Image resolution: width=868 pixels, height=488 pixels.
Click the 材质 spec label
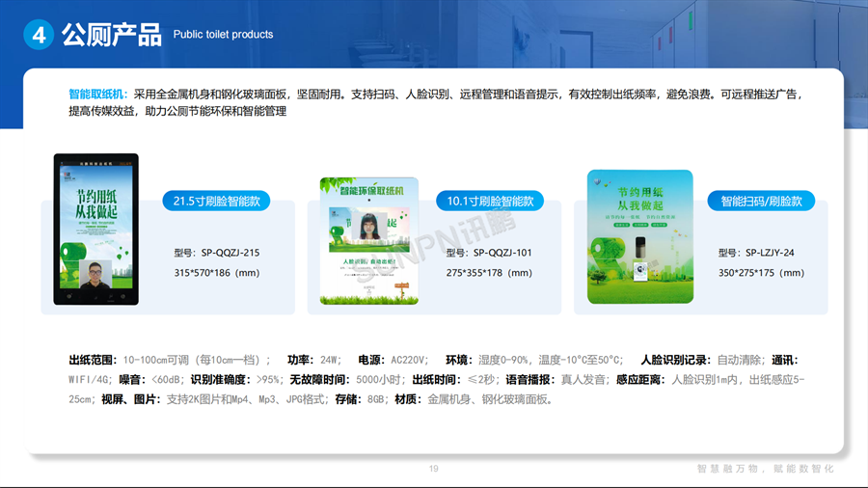click(409, 399)
